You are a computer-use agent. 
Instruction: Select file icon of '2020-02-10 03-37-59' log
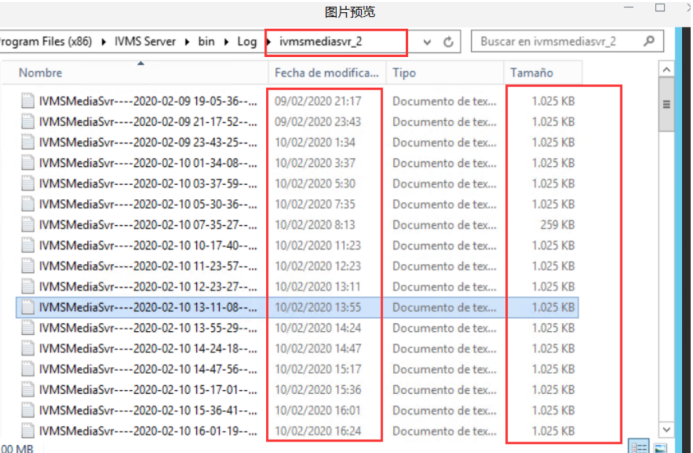click(x=28, y=183)
